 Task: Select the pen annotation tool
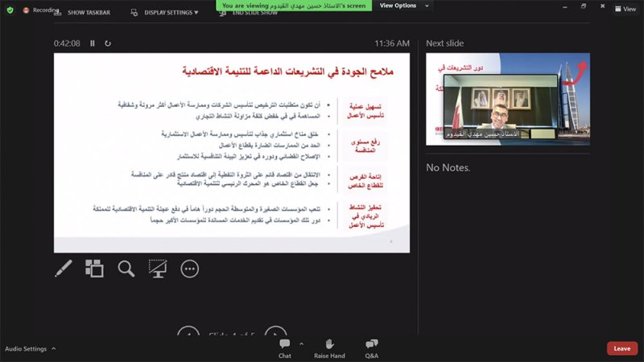pos(64,269)
